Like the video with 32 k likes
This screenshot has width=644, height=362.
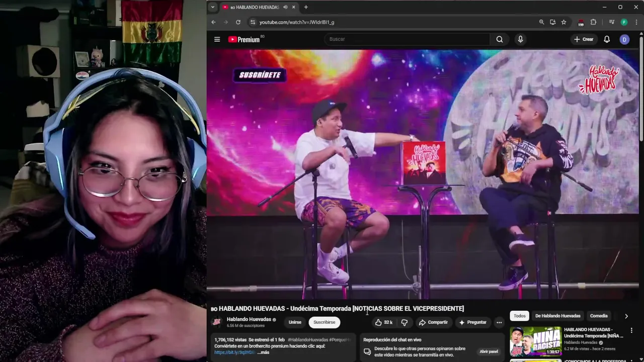[x=384, y=322]
